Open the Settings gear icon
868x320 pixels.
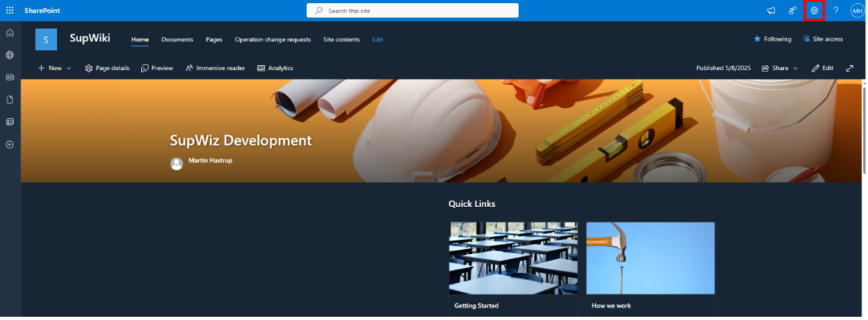pos(814,10)
